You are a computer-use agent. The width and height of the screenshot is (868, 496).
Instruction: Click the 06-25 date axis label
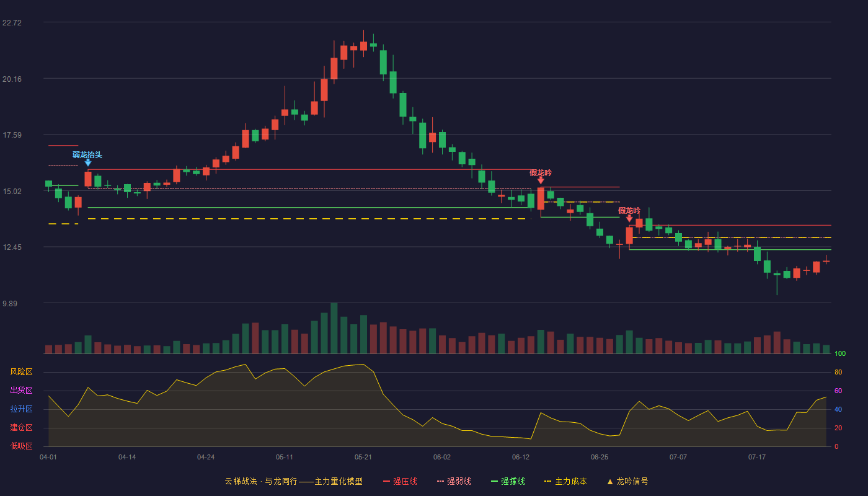coord(600,457)
